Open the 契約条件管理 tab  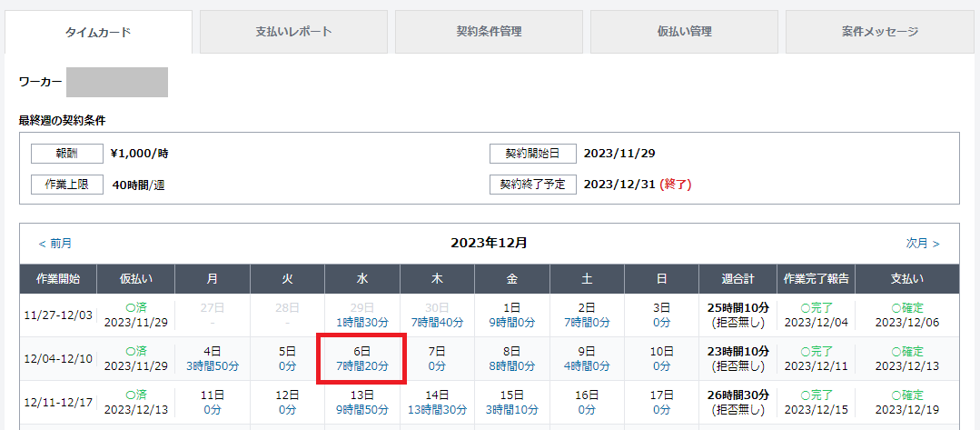tap(489, 32)
